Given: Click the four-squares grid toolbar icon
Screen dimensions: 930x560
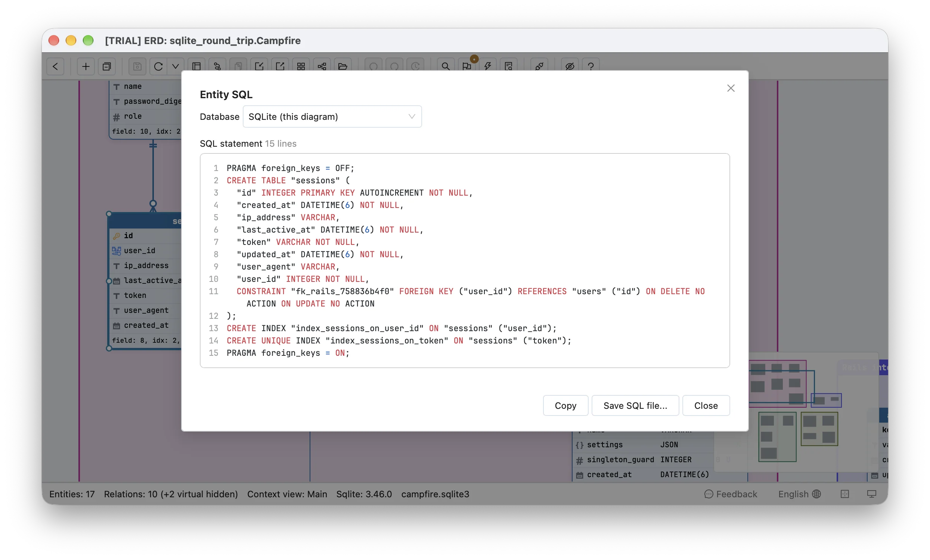Looking at the screenshot, I should click(x=301, y=66).
